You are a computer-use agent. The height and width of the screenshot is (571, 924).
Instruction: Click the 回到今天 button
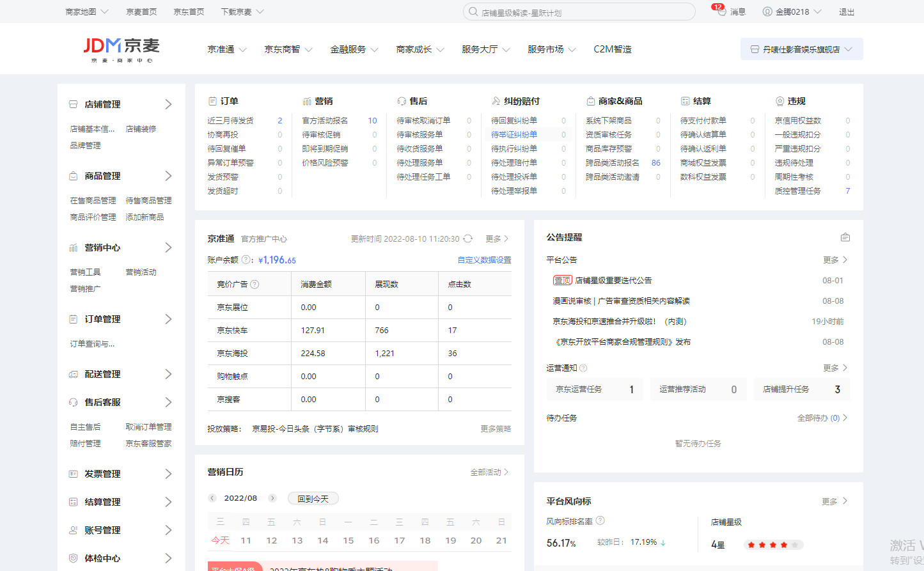(313, 499)
